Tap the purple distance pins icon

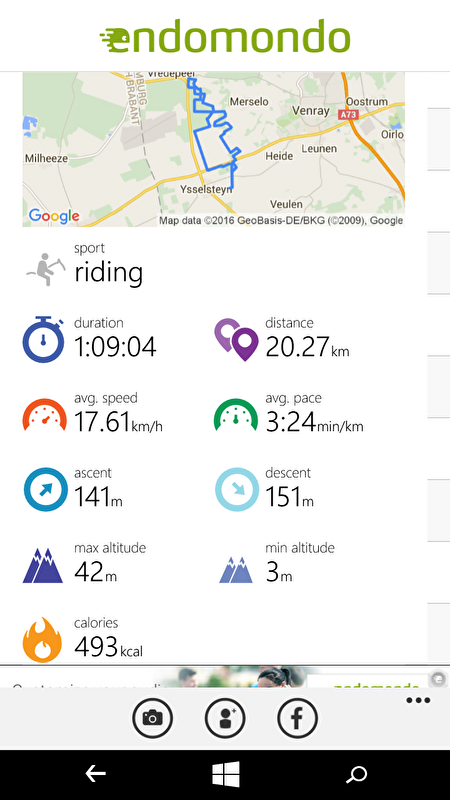(x=236, y=340)
